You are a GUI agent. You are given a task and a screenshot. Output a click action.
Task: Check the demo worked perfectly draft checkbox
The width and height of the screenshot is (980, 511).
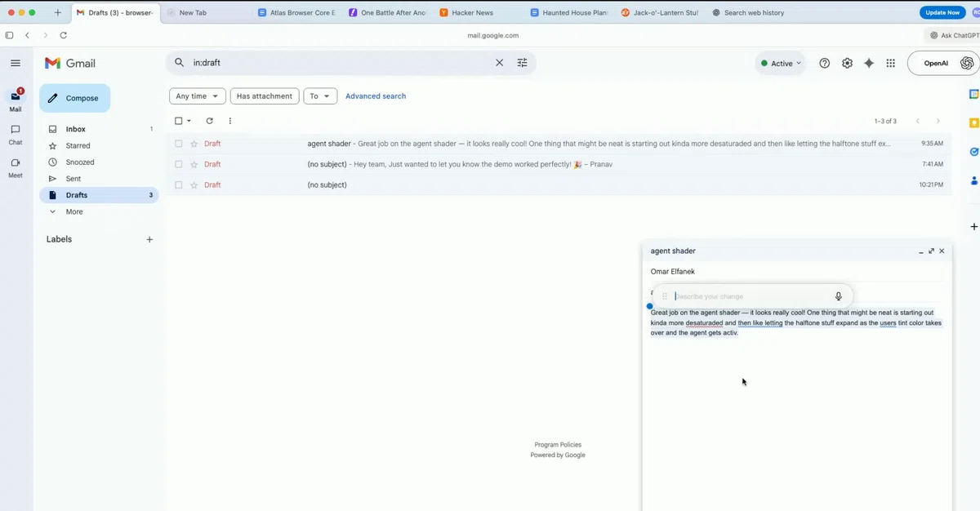pos(179,164)
